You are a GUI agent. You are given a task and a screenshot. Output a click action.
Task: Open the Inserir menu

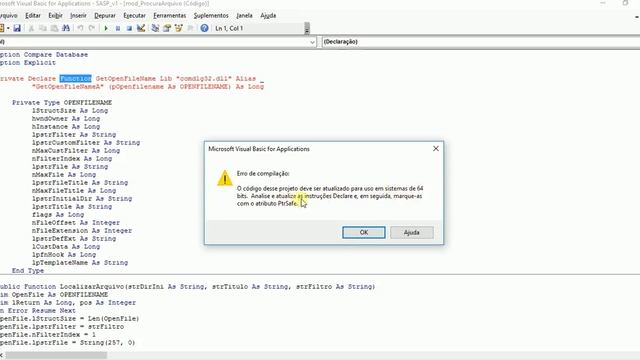click(78, 16)
